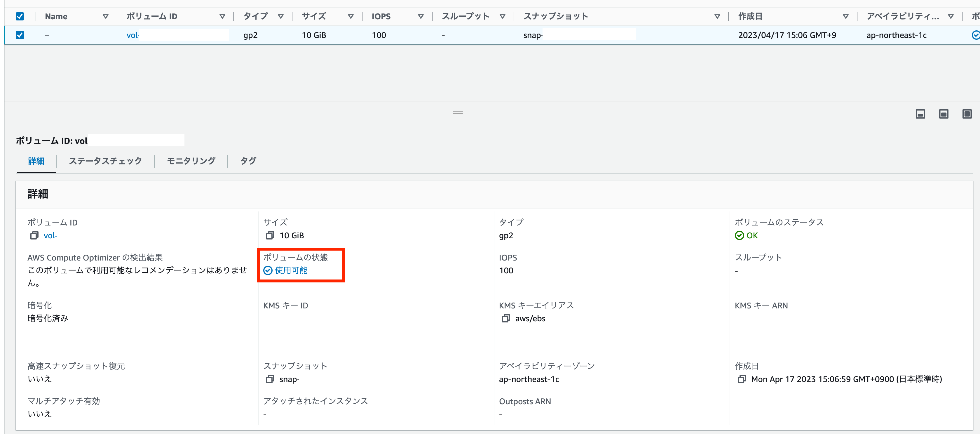Open the volume ID link in the table
The image size is (980, 434).
coord(131,35)
